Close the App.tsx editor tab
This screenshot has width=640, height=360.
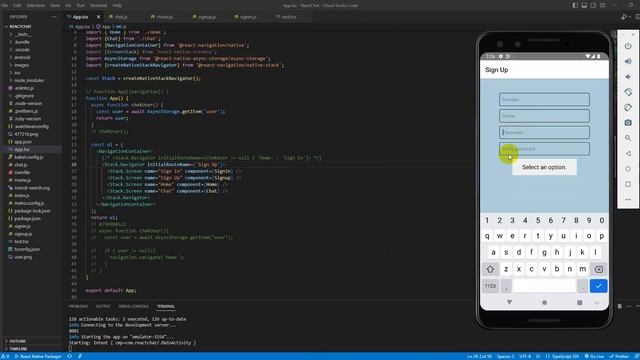pyautogui.click(x=98, y=17)
